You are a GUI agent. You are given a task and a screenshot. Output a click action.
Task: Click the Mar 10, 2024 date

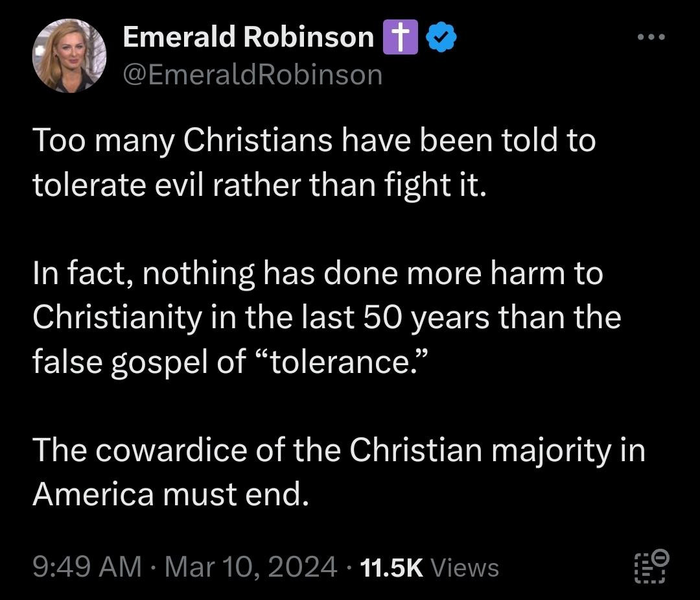click(251, 568)
